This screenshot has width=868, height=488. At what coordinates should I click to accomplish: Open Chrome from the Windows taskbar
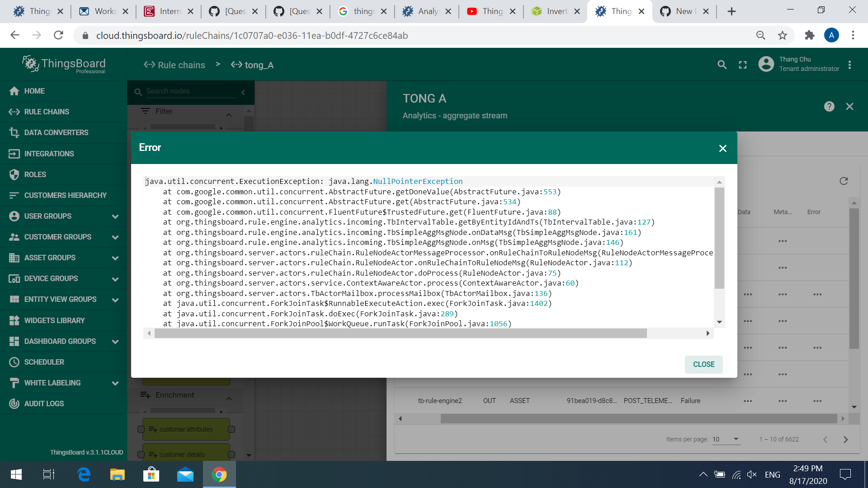pos(219,474)
